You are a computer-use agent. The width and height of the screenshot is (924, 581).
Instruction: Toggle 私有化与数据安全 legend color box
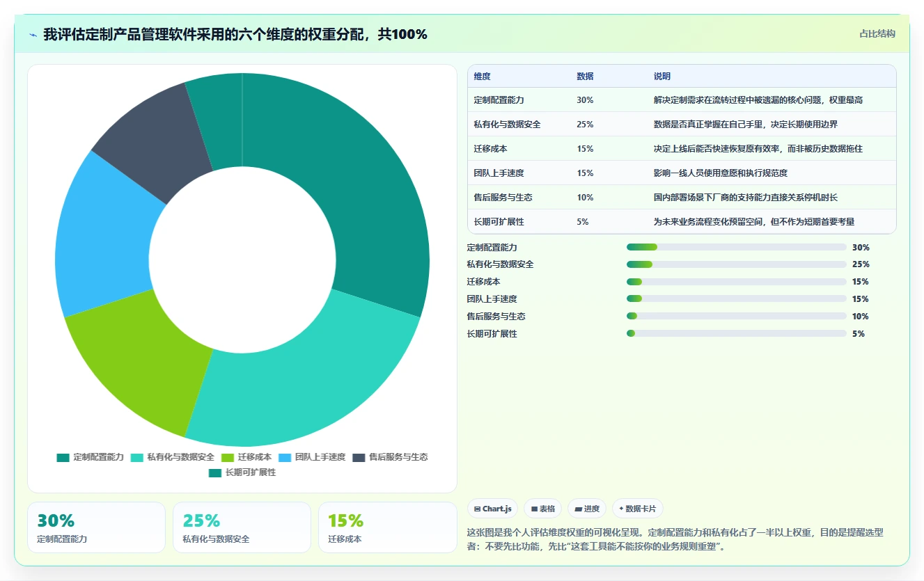[136, 457]
